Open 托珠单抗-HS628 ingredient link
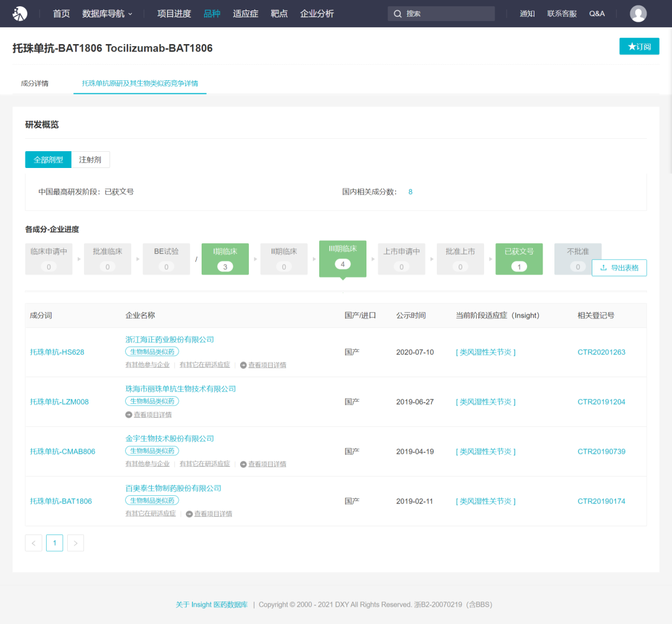 pos(57,352)
